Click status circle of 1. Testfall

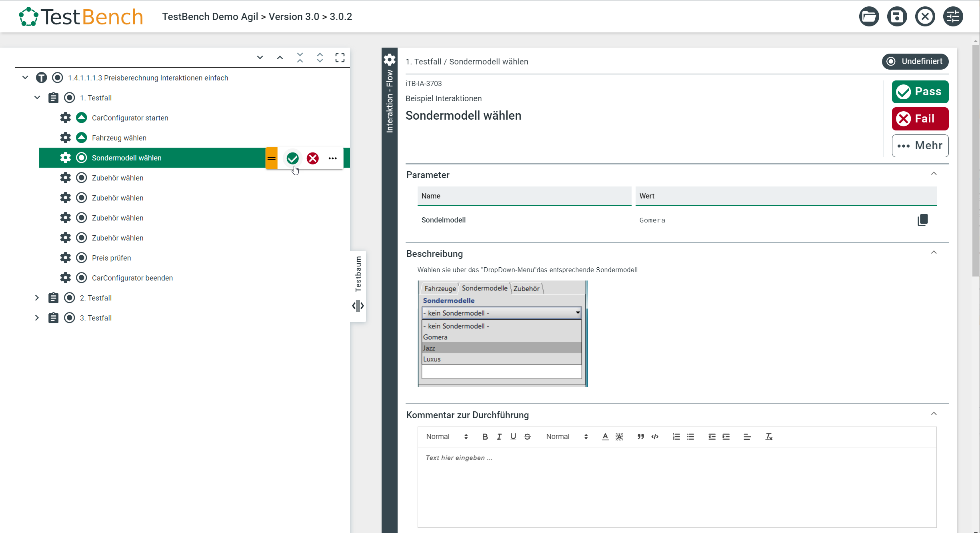pos(70,98)
